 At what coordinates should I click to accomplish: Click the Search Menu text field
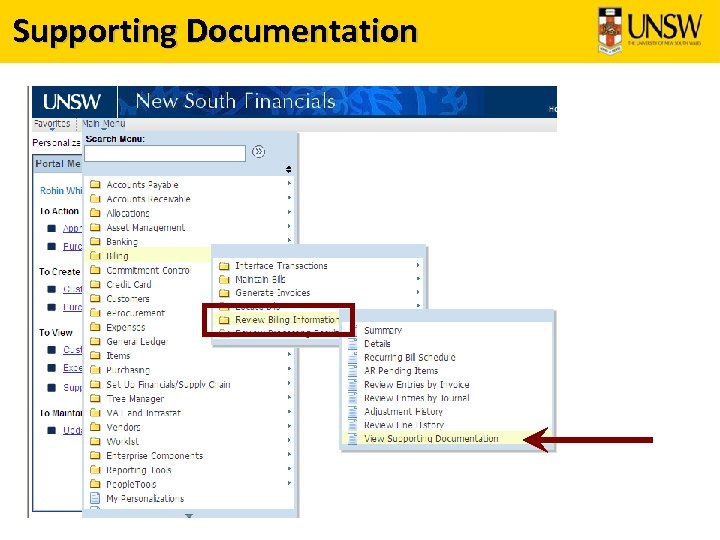coord(165,153)
